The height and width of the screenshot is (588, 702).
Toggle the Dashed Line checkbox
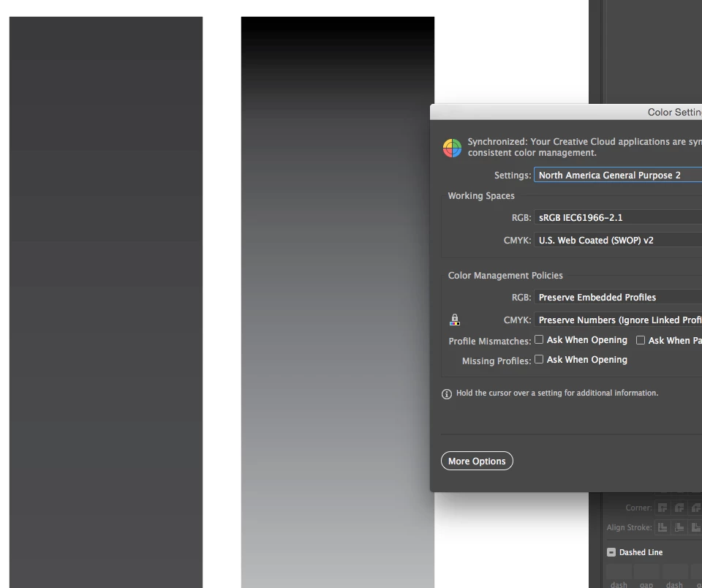pyautogui.click(x=611, y=552)
